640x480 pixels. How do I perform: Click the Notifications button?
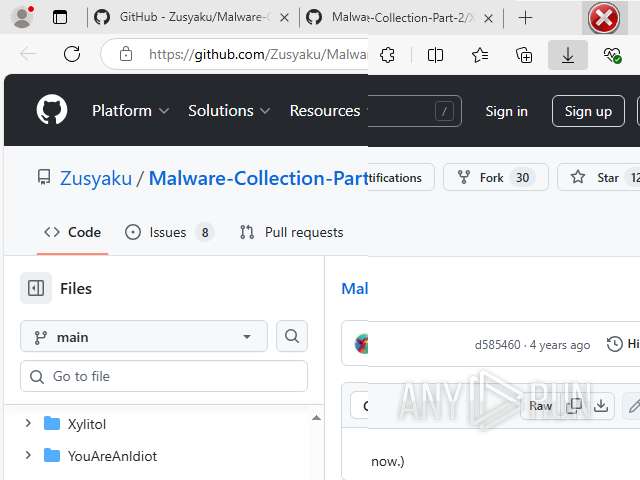point(401,178)
